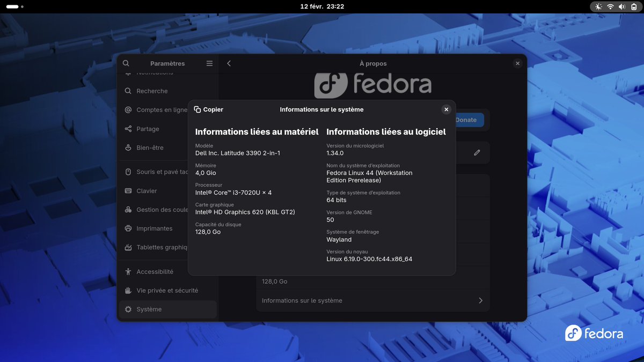Image resolution: width=644 pixels, height=362 pixels.
Task: Click the search icon in Paramètres sidebar
Action: [126, 63]
